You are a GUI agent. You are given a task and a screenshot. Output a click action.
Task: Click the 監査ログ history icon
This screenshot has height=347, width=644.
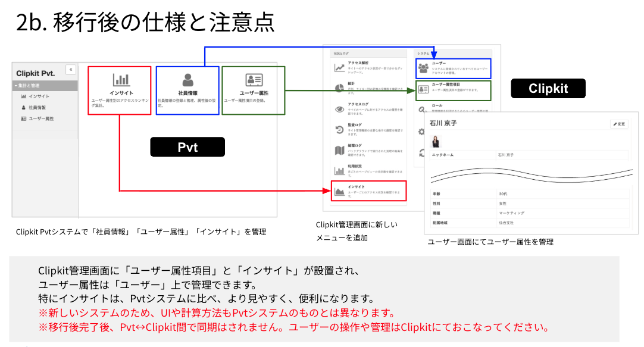click(339, 130)
